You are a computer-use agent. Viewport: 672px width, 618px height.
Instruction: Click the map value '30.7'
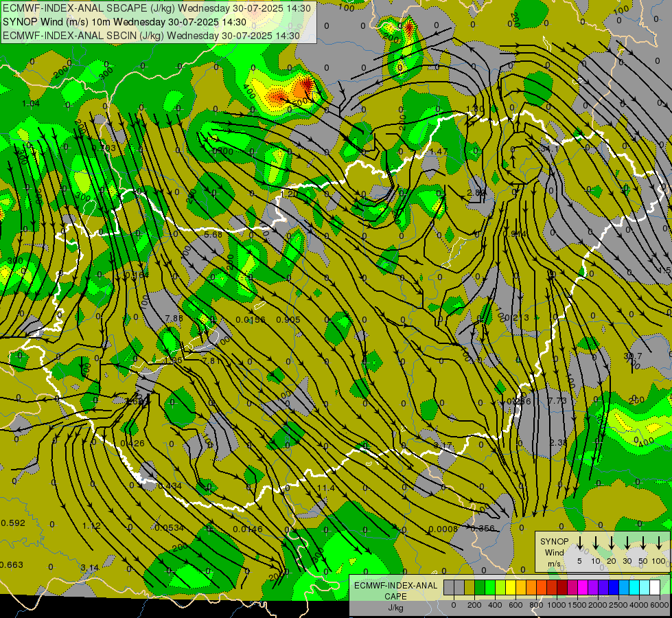pos(633,356)
